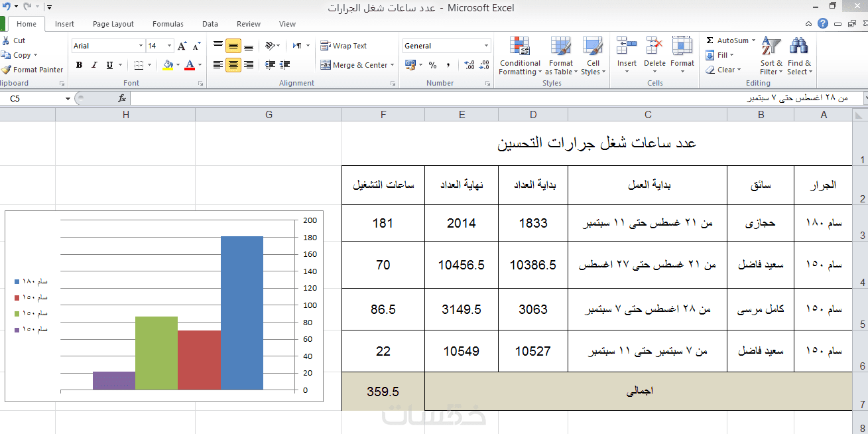The image size is (868, 434).
Task: Switch to the Insert tab
Action: point(64,24)
